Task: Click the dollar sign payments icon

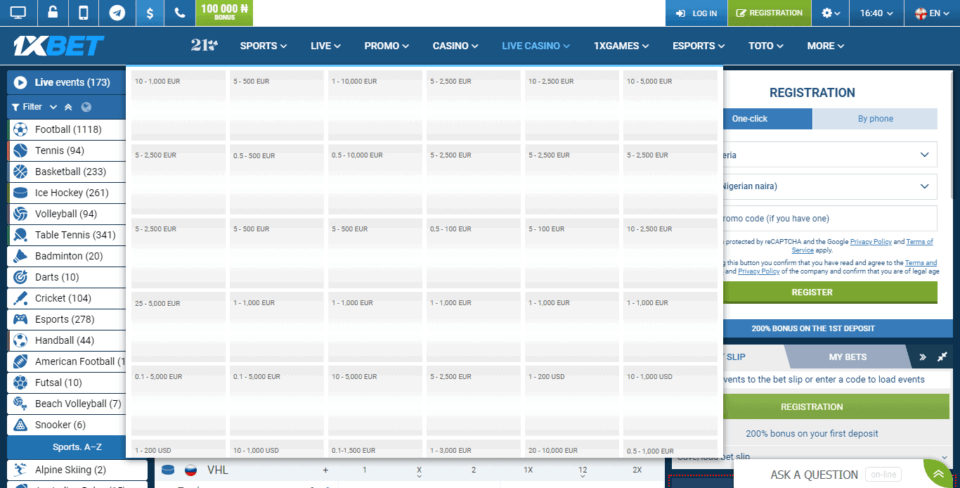Action: tap(149, 13)
